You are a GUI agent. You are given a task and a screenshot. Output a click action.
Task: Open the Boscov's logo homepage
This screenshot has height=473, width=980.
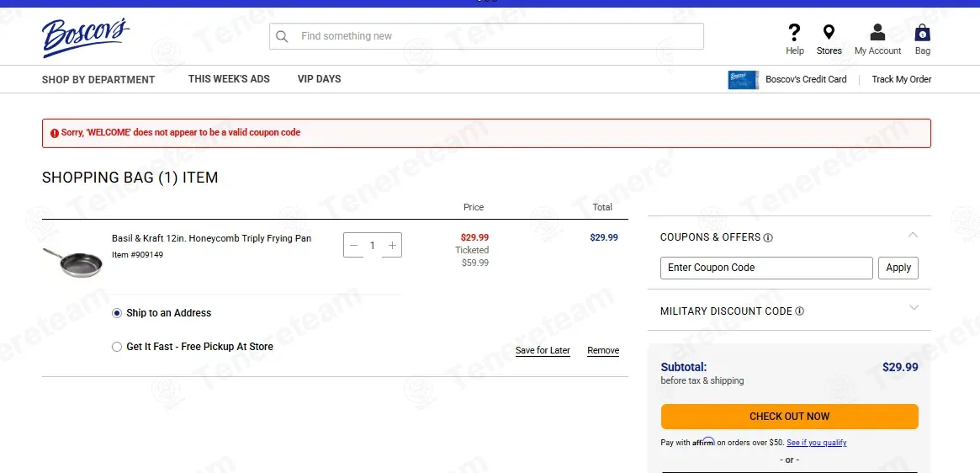click(x=86, y=38)
